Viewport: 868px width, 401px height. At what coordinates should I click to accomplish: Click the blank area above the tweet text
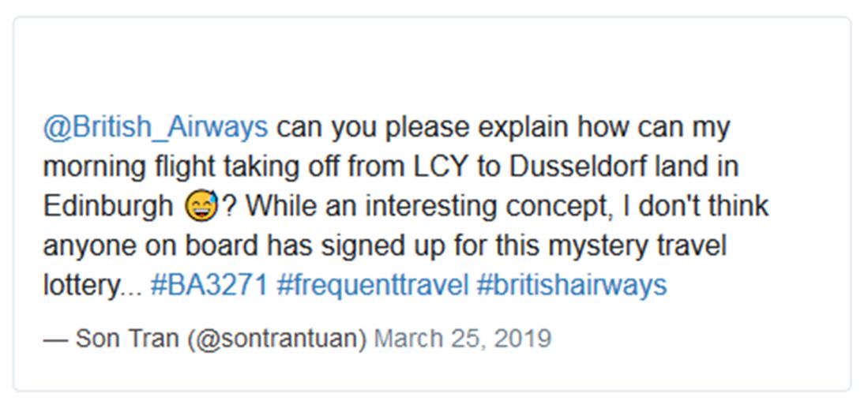[431, 63]
